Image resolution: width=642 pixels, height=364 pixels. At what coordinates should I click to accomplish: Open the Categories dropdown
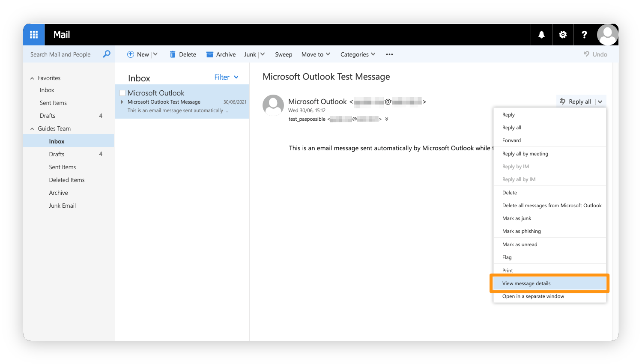coord(358,54)
